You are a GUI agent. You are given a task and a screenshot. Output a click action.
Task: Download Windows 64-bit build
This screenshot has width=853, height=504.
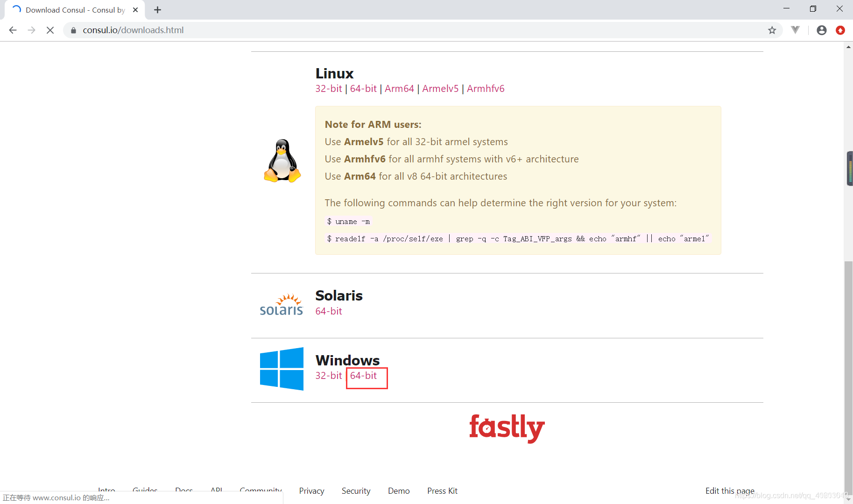point(363,376)
